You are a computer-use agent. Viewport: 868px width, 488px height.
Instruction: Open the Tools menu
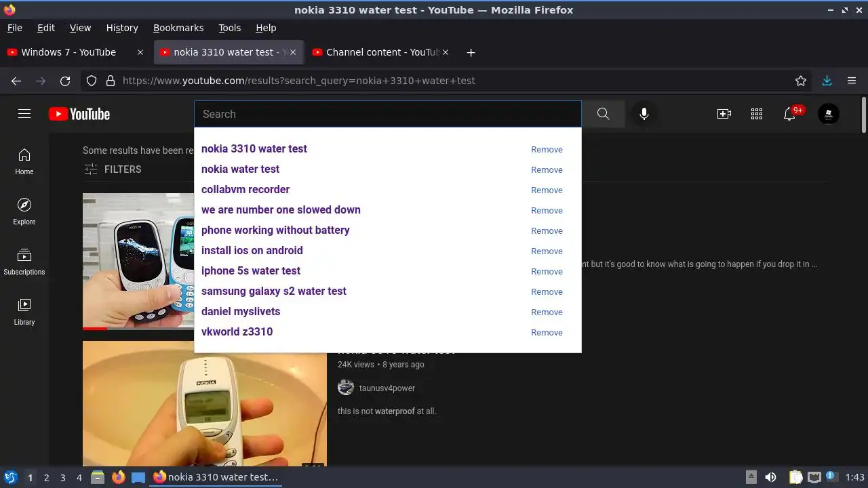[229, 28]
